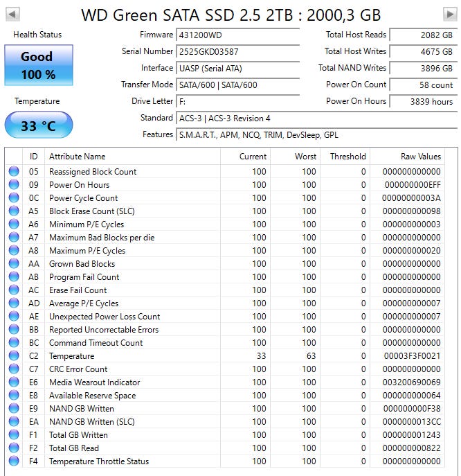Click status orb beside Temperature attribute
Viewport: 461px width, 476px height.
click(x=14, y=355)
